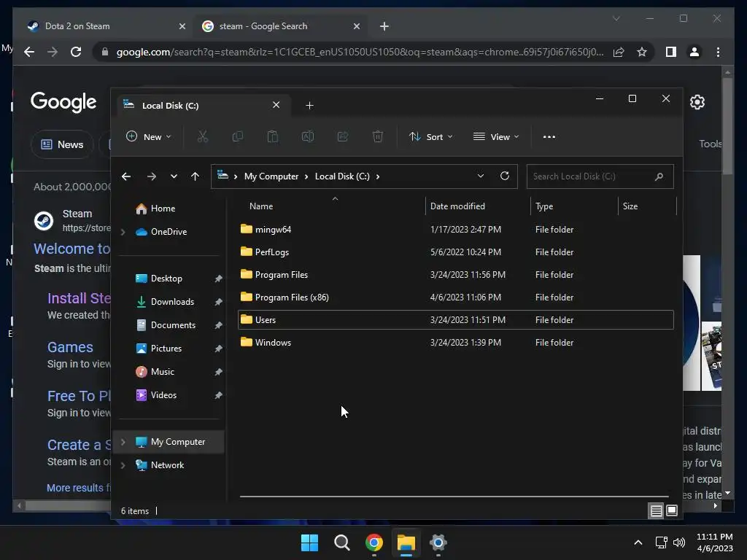Go back in File Explorer navigation

tap(125, 176)
